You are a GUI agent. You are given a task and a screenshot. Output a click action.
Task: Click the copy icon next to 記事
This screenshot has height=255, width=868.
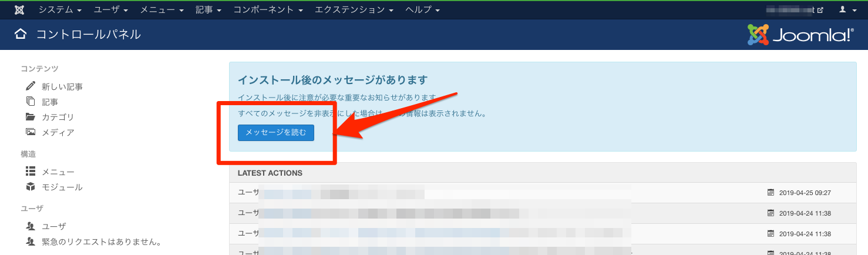click(31, 102)
